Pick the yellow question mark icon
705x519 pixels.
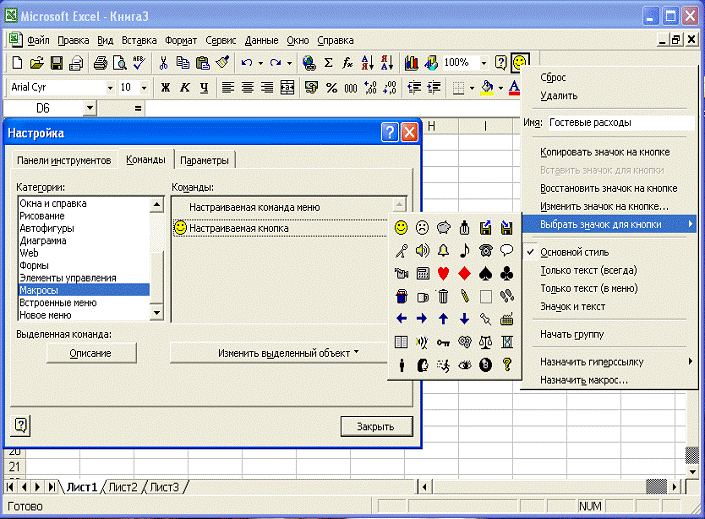(507, 365)
